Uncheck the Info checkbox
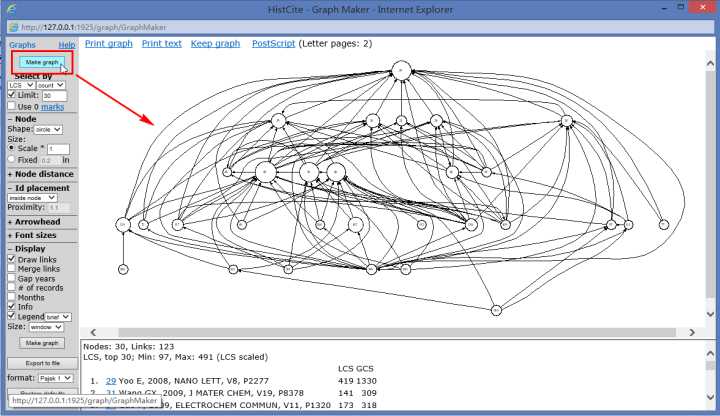The width and height of the screenshot is (720, 416). click(x=12, y=306)
